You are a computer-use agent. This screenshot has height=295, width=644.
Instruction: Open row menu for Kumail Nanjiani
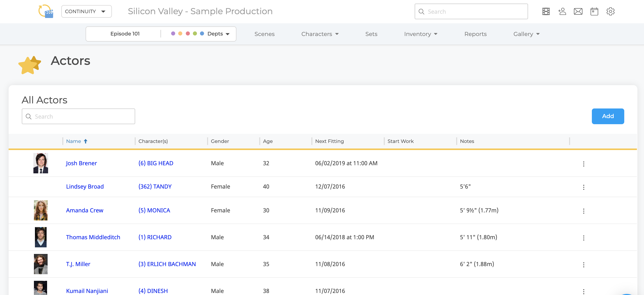584,292
